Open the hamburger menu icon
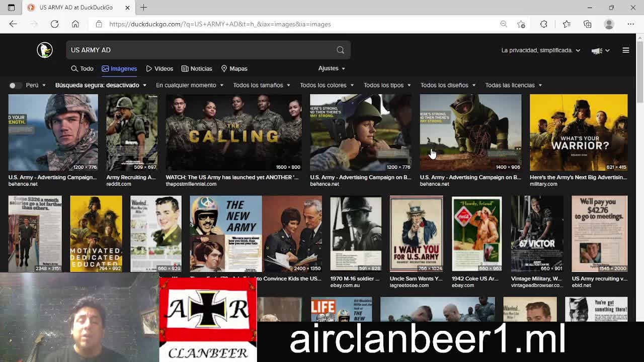This screenshot has height=362, width=644. click(626, 50)
